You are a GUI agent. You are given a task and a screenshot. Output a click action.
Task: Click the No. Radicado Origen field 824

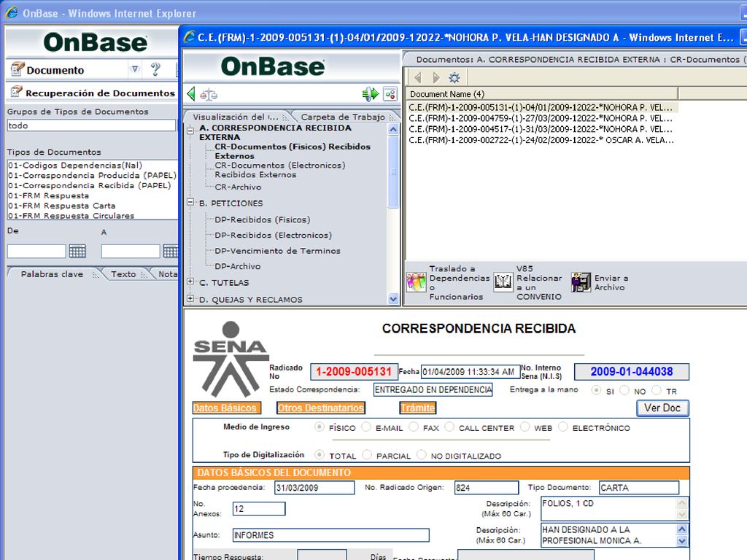tap(487, 487)
